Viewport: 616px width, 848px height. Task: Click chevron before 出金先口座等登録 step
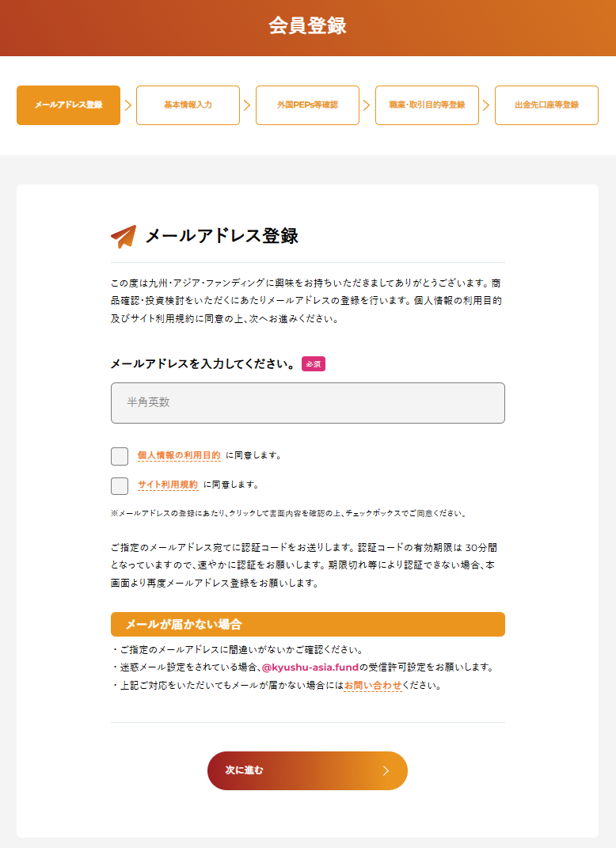click(486, 105)
